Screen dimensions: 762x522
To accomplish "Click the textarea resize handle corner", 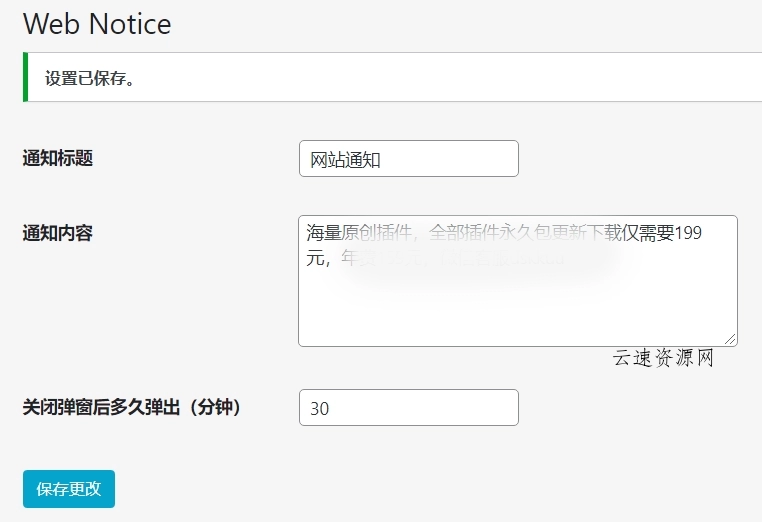I will (731, 340).
